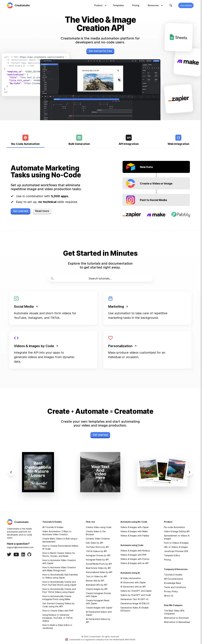Show previous template in carousel
Screen dimensions: 202x644
11,472
